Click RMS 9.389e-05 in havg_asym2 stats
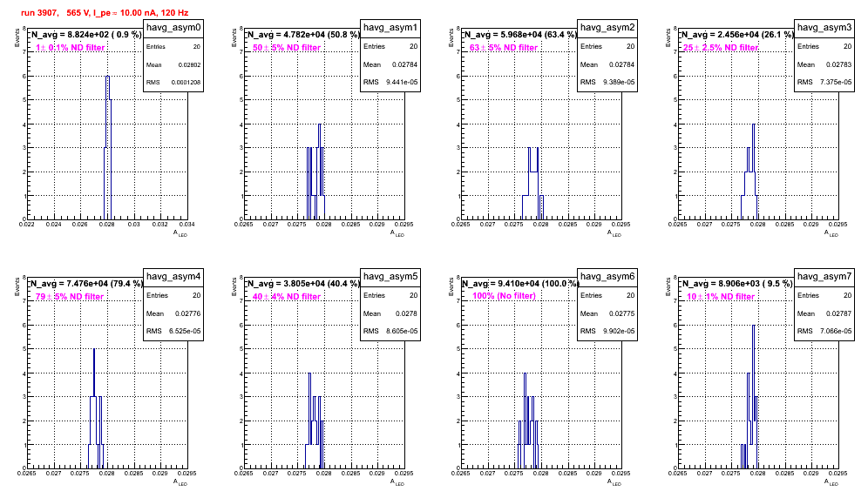 tap(607, 82)
